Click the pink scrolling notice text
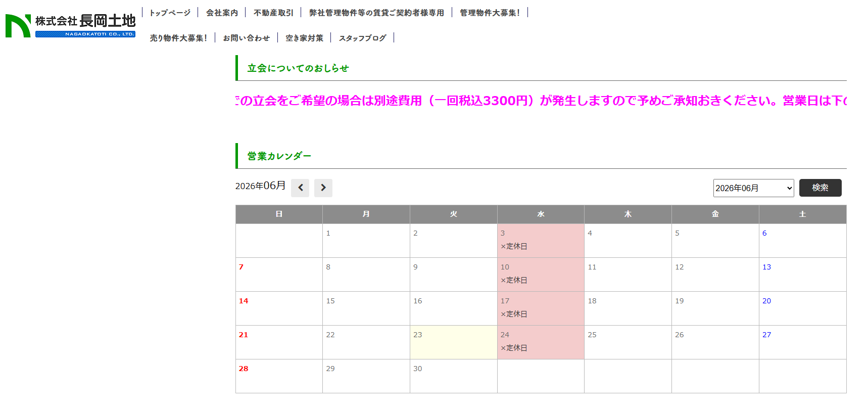The image size is (868, 408). tap(541, 101)
